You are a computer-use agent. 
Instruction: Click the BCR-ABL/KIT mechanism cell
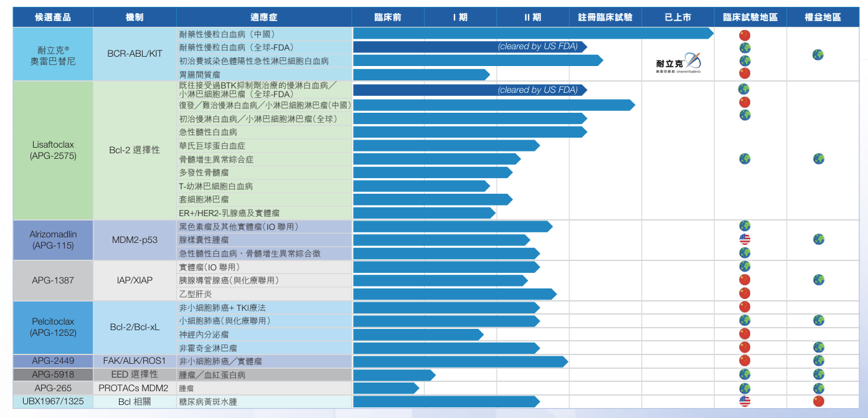tap(134, 54)
